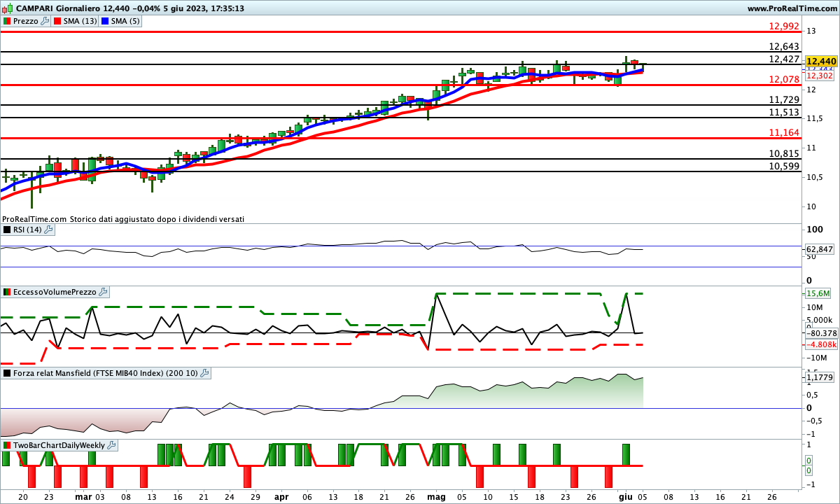Click the Mansfield value 1,1779 tag
This screenshot has width=840, height=504.
(820, 378)
